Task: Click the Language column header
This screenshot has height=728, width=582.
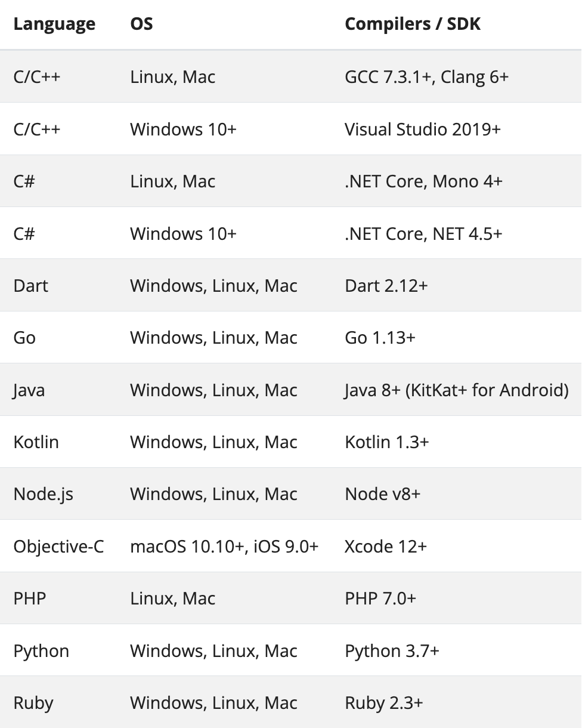Action: [54, 24]
